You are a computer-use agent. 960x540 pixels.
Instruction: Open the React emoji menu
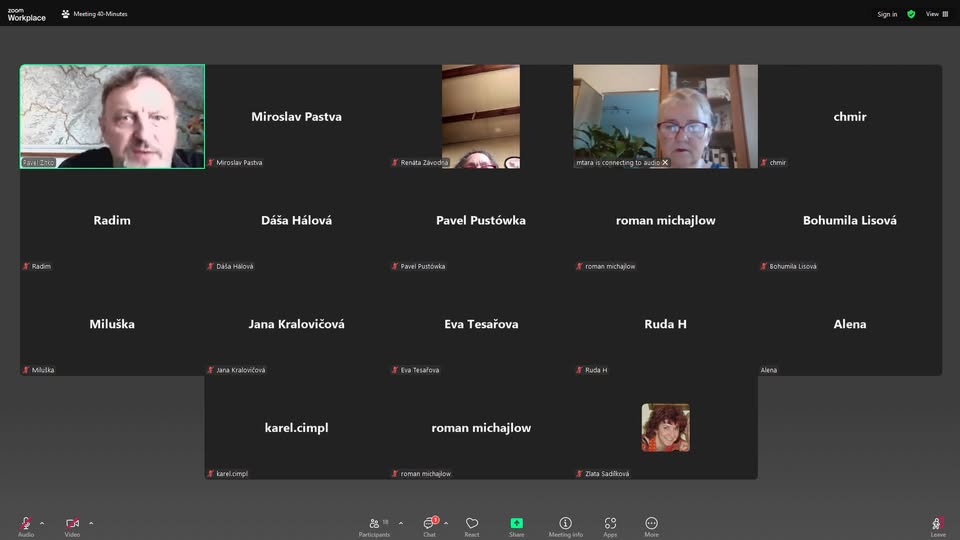point(472,524)
